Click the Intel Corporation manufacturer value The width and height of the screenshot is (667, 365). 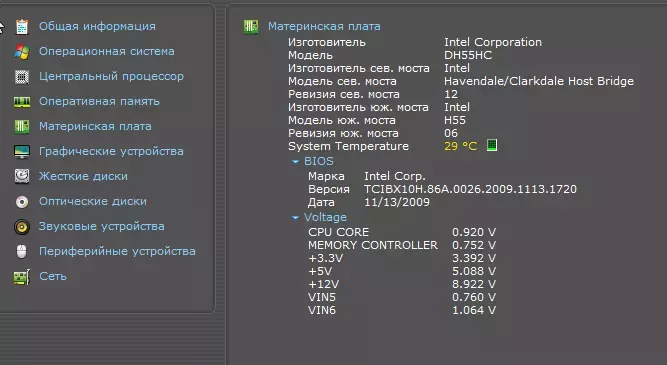pos(493,42)
